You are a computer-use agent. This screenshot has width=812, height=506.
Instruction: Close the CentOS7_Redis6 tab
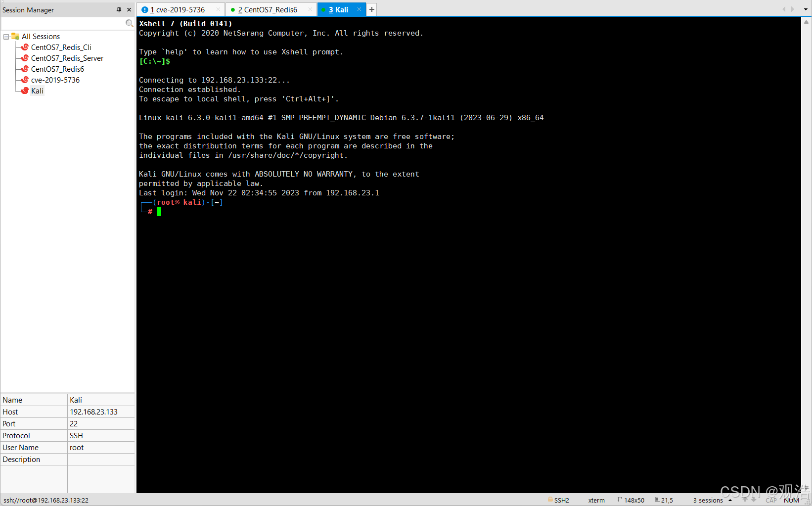[x=310, y=9]
